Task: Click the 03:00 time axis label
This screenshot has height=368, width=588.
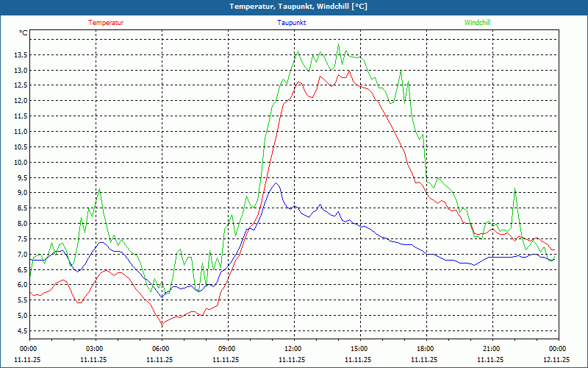Action: click(x=96, y=349)
